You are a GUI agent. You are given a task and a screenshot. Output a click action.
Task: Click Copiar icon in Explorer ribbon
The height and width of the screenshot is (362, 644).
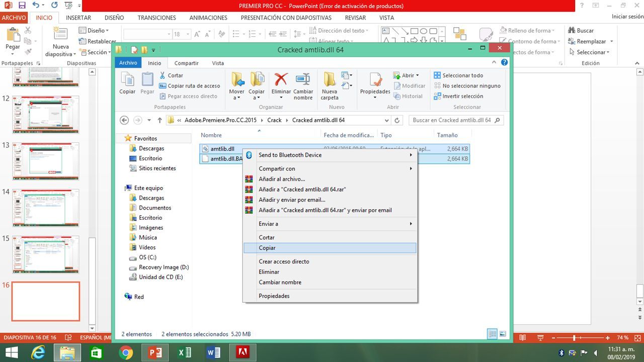[127, 80]
